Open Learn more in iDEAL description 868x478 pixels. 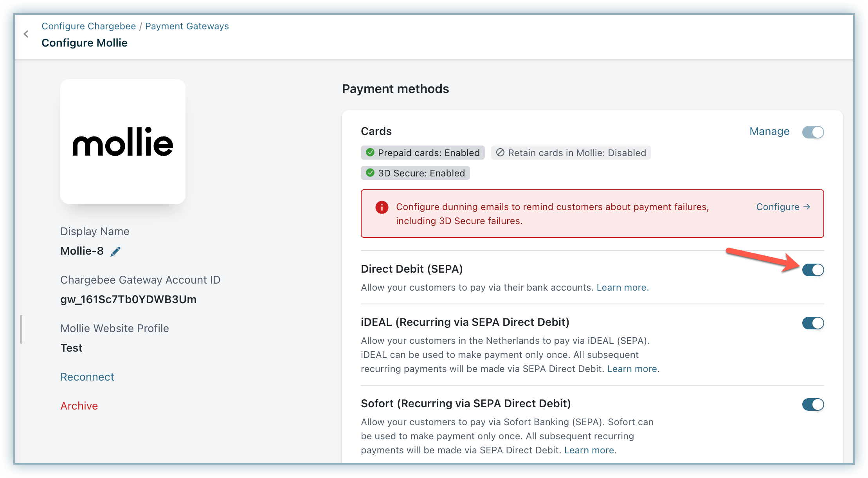coord(632,369)
